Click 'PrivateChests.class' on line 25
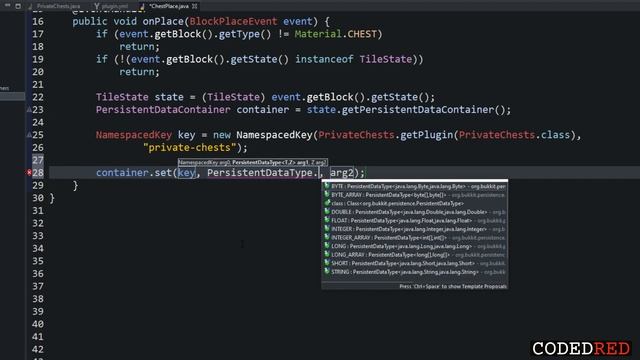 (514, 135)
